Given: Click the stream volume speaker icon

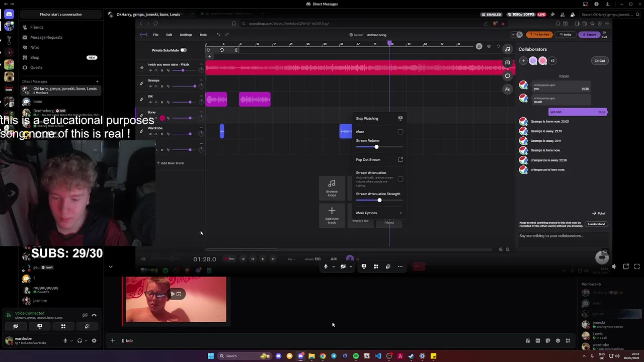Looking at the screenshot, I should coord(614,266).
